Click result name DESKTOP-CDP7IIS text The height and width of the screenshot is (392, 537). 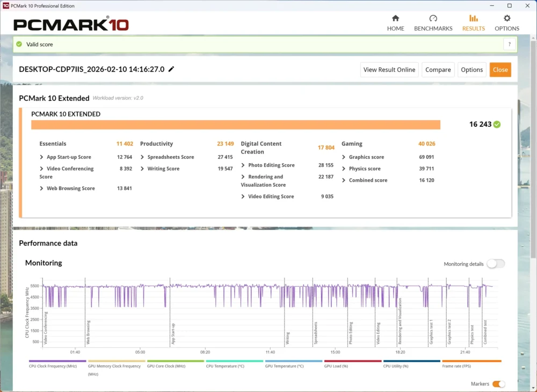[91, 69]
